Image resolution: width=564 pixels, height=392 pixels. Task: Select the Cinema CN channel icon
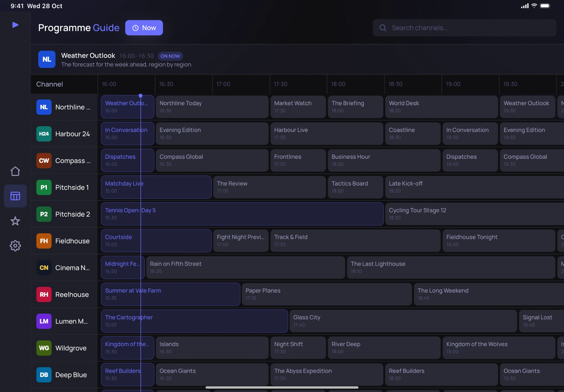44,268
